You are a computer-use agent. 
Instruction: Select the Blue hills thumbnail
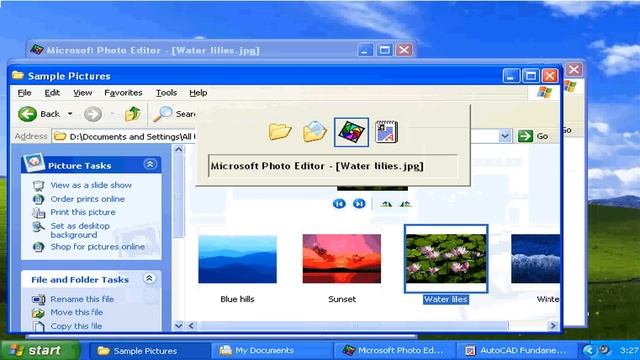pyautogui.click(x=238, y=259)
